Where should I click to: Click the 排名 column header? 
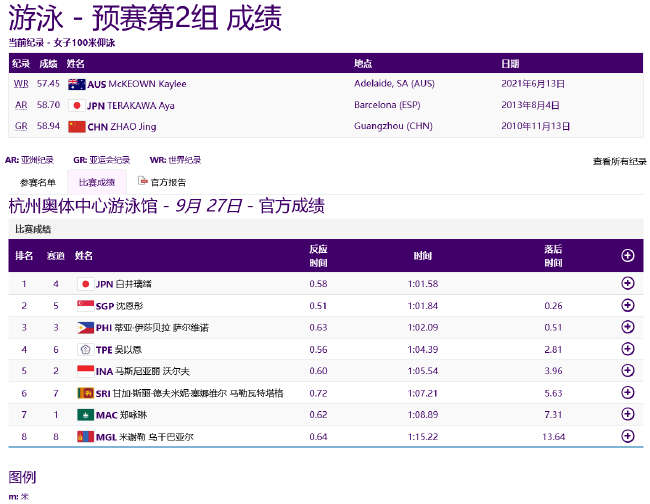pos(24,256)
